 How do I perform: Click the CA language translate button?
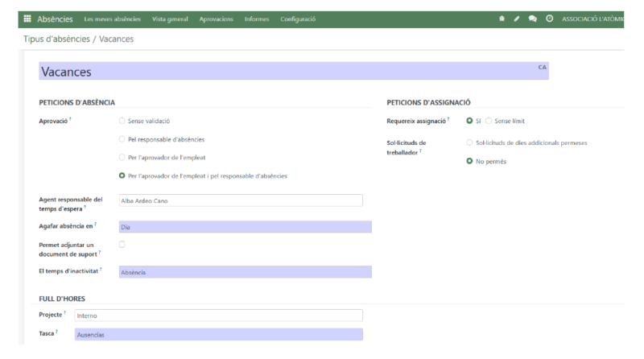[542, 67]
